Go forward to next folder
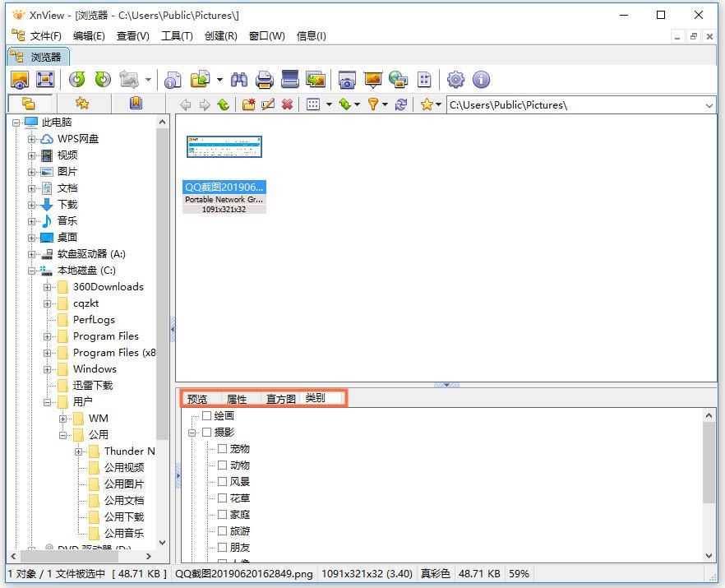This screenshot has width=725, height=588. point(205,105)
